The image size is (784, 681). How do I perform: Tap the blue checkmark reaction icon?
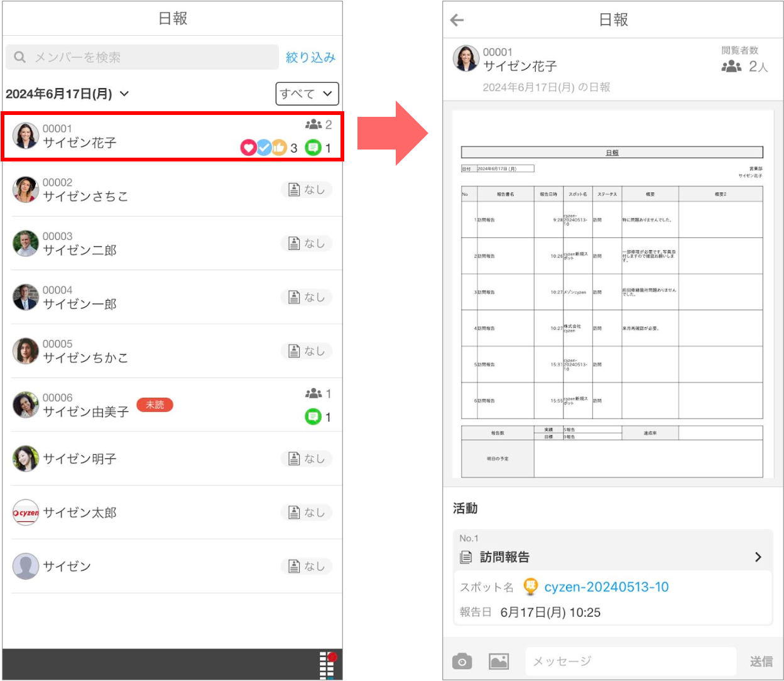264,148
